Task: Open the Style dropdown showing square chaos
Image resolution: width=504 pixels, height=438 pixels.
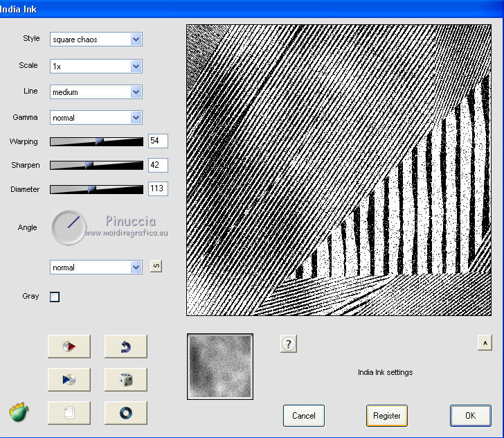Action: (136, 40)
